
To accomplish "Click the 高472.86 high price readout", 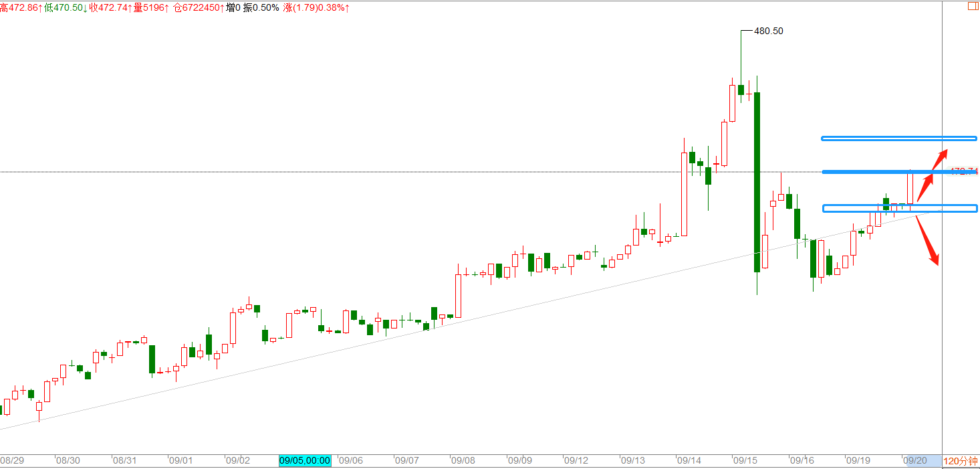I will point(21,7).
